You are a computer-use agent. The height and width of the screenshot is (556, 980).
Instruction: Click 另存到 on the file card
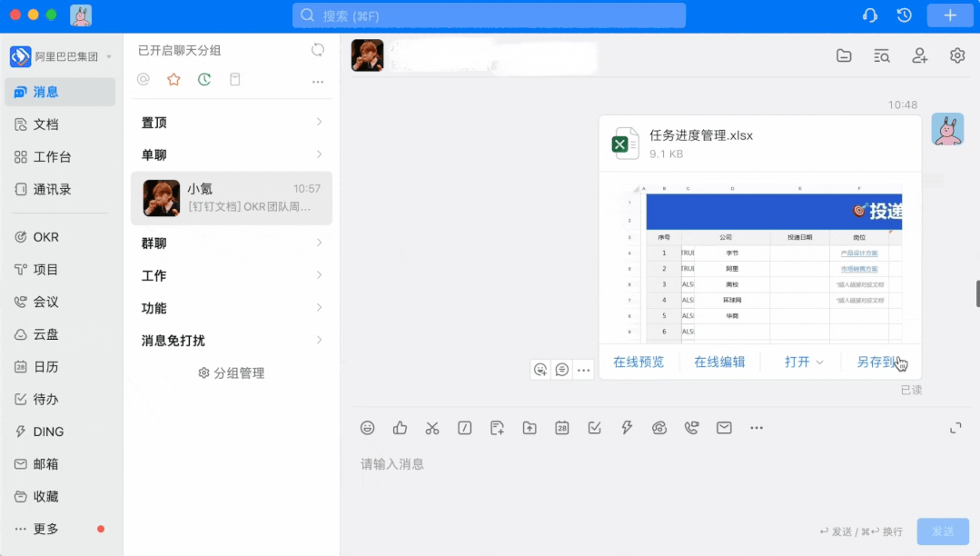coord(876,362)
